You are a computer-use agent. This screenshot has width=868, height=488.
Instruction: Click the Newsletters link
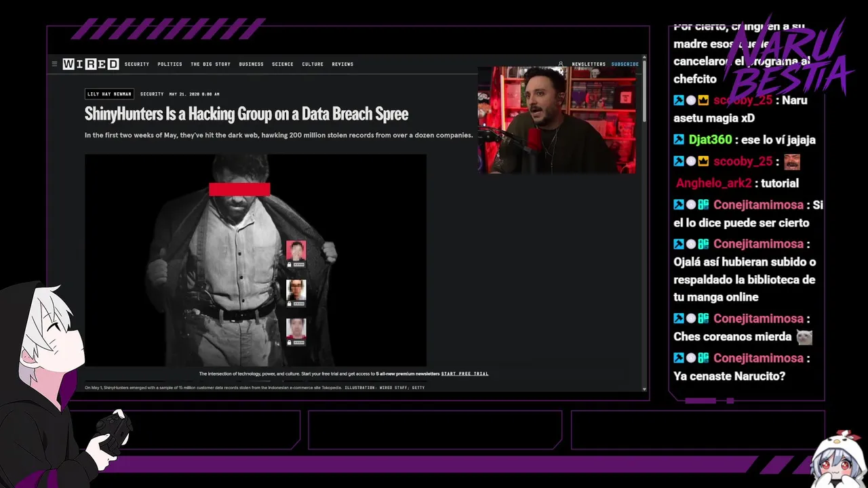[589, 64]
